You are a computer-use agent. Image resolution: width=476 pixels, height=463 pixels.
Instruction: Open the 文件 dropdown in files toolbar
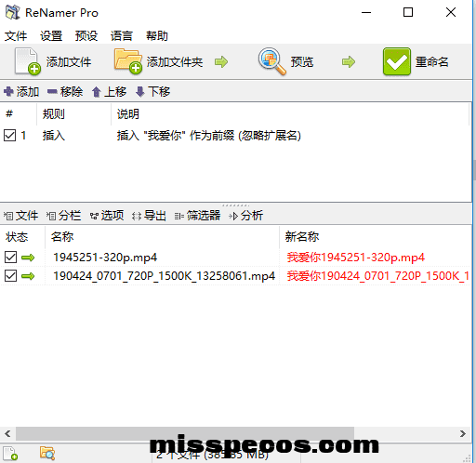[20, 216]
